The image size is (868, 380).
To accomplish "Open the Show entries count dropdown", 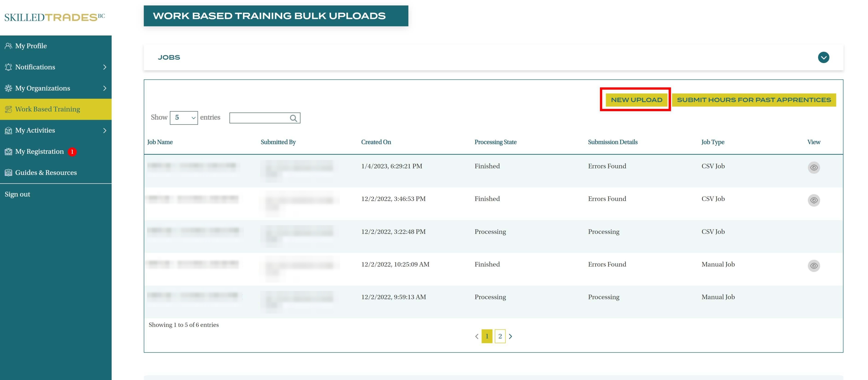I will click(x=184, y=118).
